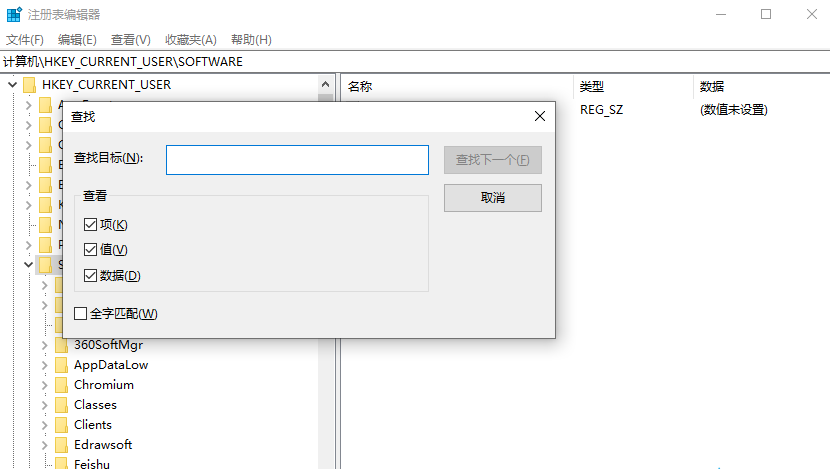The height and width of the screenshot is (469, 830).
Task: Click the Feishu folder icon
Action: pyautogui.click(x=61, y=464)
